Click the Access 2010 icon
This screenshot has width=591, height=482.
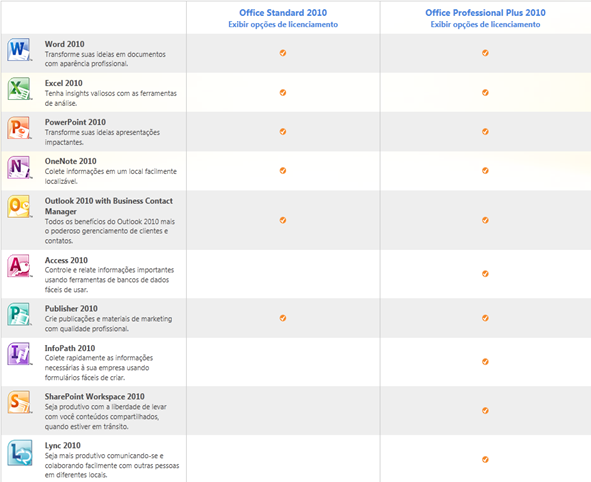(x=19, y=266)
